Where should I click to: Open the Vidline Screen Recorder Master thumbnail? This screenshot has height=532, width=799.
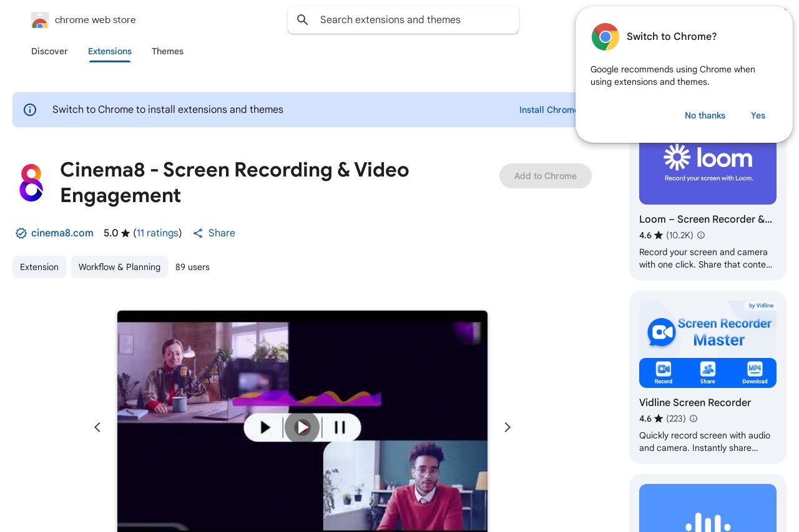tap(708, 344)
